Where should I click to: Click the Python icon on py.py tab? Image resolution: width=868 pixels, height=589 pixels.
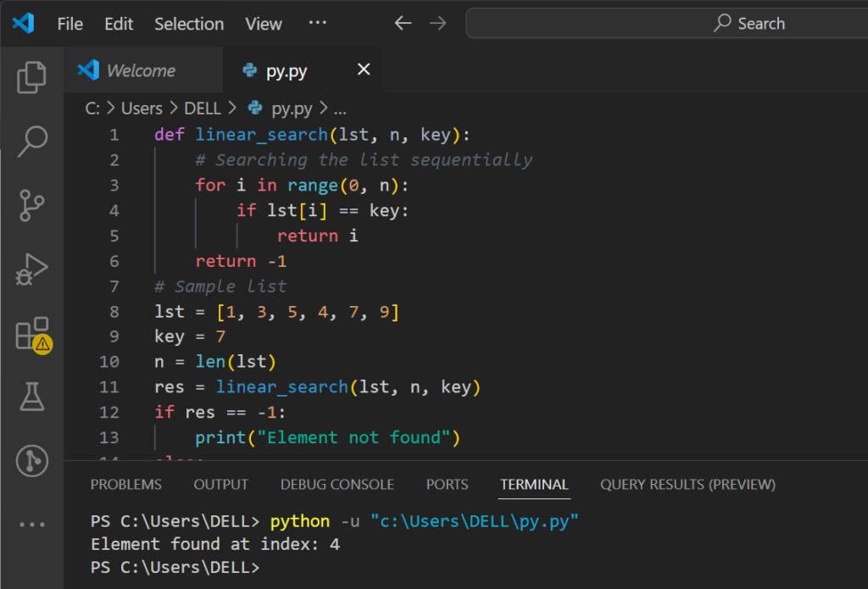coord(250,70)
